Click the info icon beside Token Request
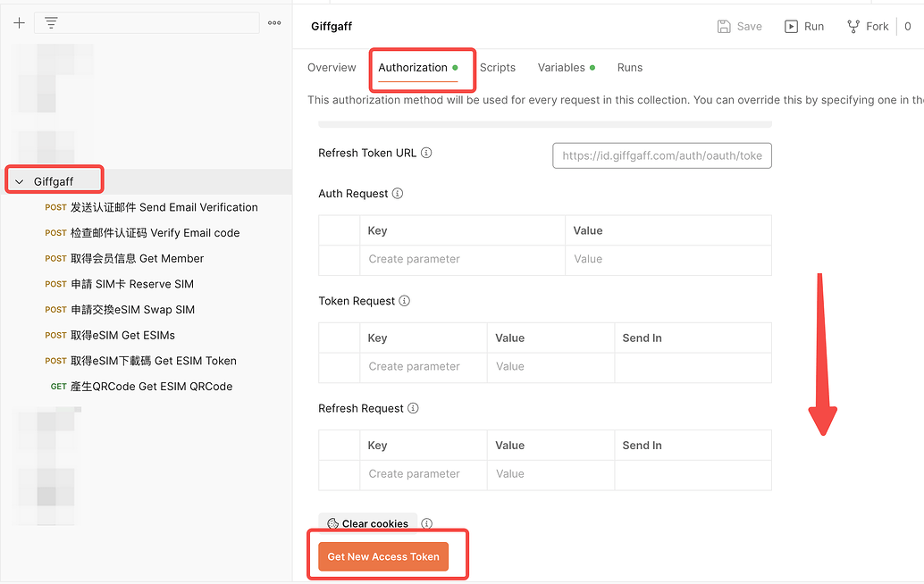This screenshot has width=924, height=584. pos(404,301)
